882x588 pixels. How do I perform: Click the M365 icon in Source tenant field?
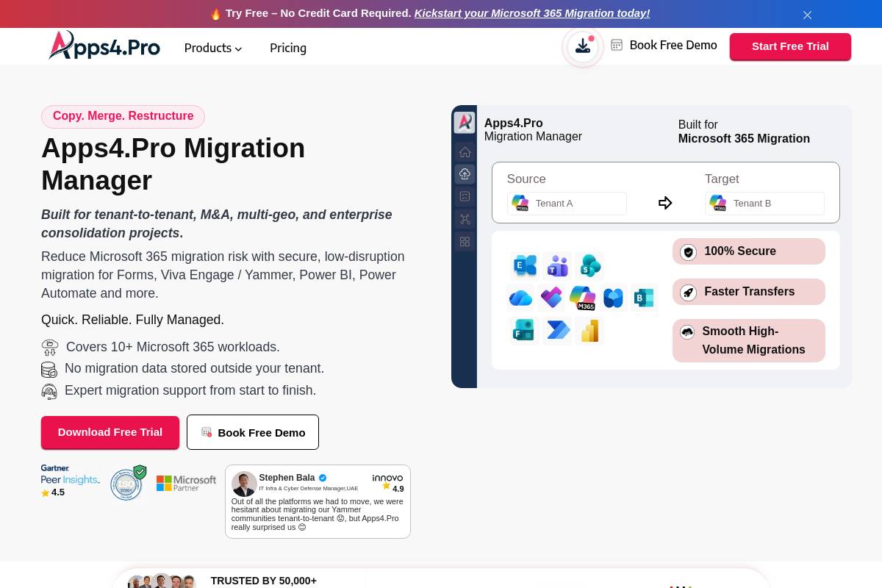(x=520, y=203)
